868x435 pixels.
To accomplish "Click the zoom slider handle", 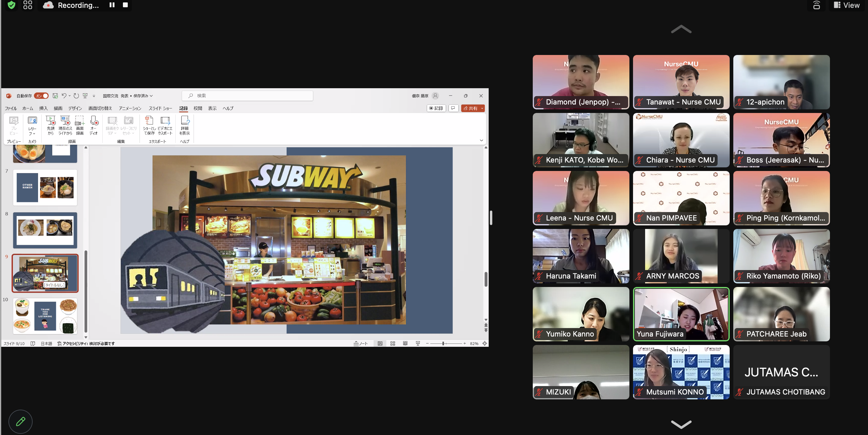I will (443, 343).
